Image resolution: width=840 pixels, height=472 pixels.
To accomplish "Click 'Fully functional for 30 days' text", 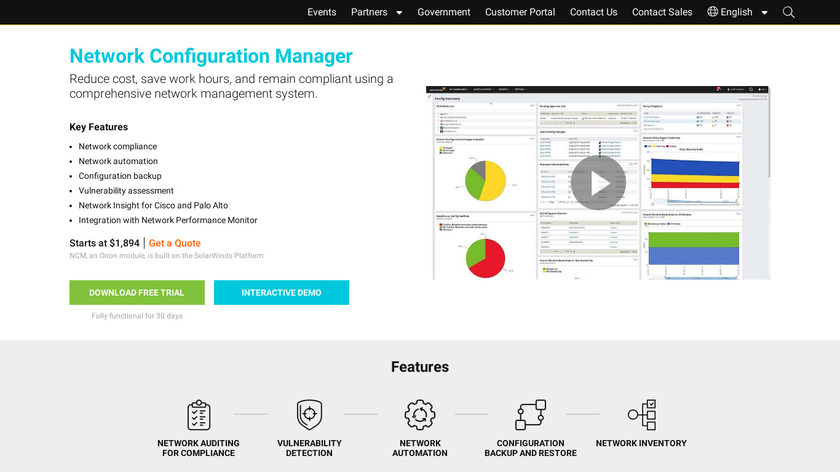I will [x=137, y=316].
